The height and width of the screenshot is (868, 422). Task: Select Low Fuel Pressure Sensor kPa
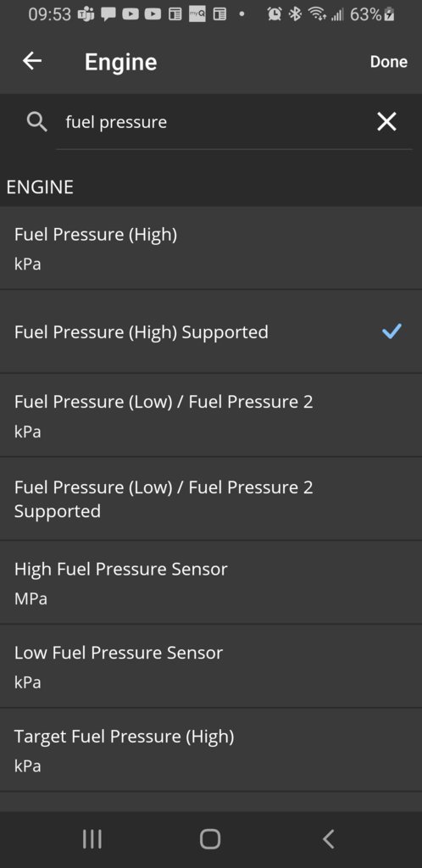pos(211,666)
